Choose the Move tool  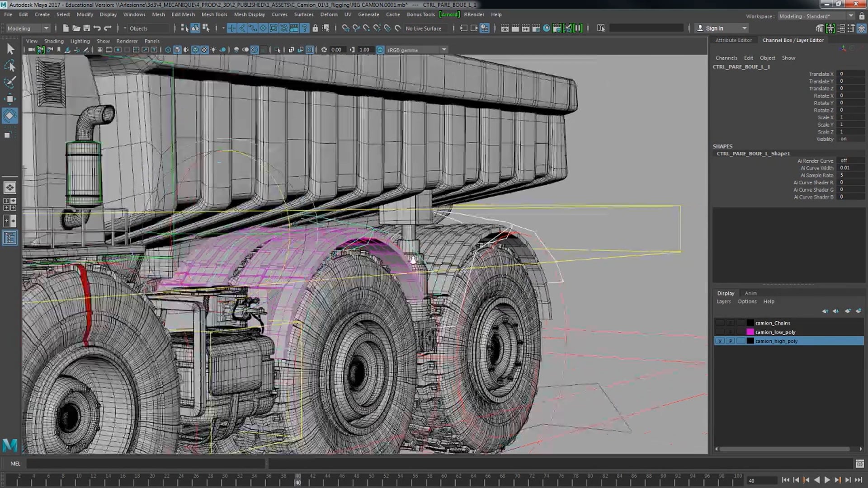click(10, 99)
